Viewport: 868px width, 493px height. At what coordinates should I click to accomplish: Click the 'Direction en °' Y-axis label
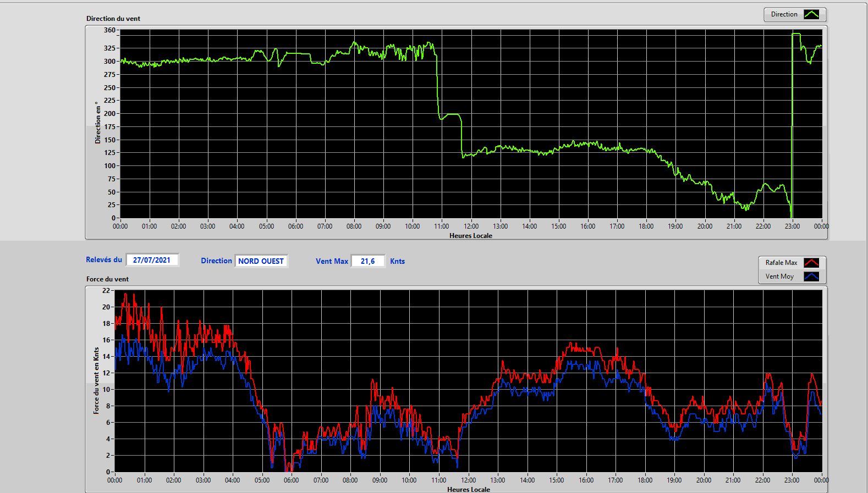click(98, 123)
